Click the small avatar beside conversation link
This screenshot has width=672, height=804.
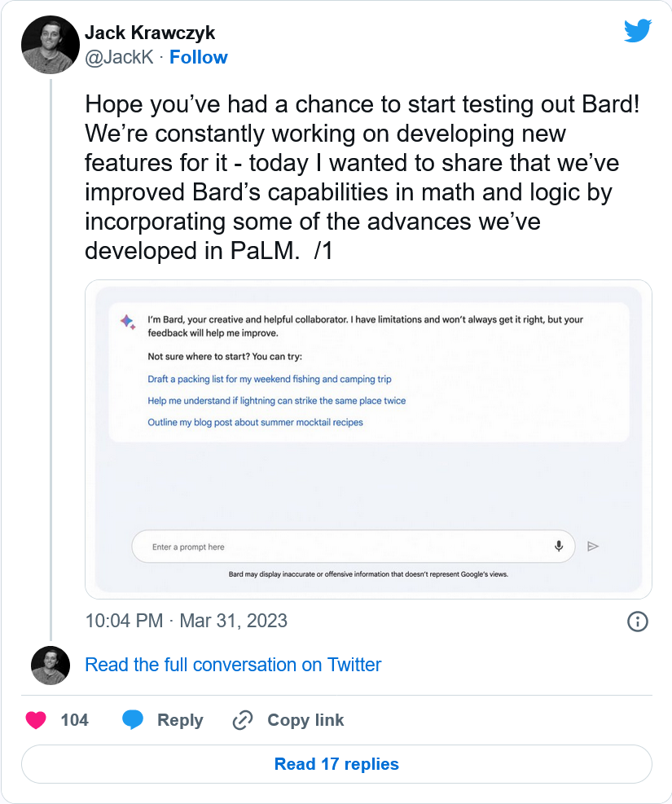(51, 666)
